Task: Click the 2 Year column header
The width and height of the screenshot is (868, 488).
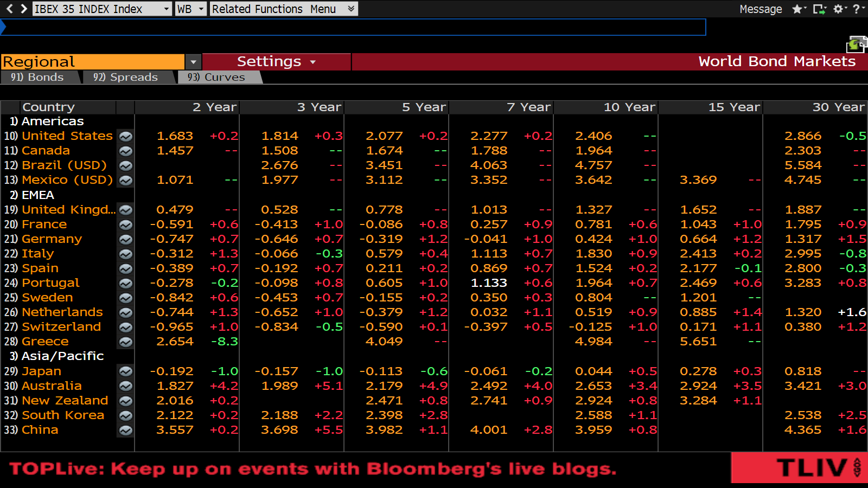Action: pyautogui.click(x=187, y=107)
